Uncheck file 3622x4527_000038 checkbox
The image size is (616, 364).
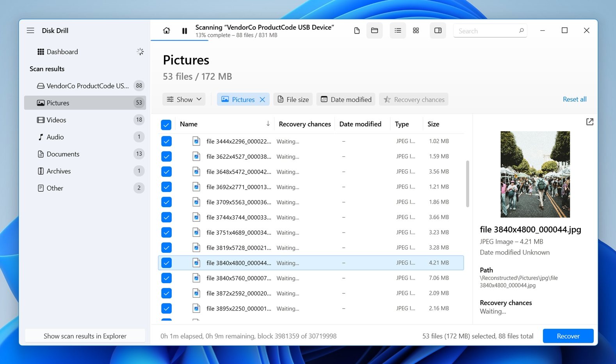click(166, 156)
